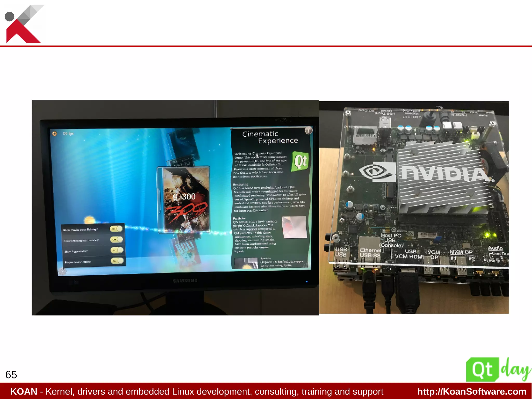Click the 59 fps counter text
Screen dimensions: 532x399
tap(68, 134)
